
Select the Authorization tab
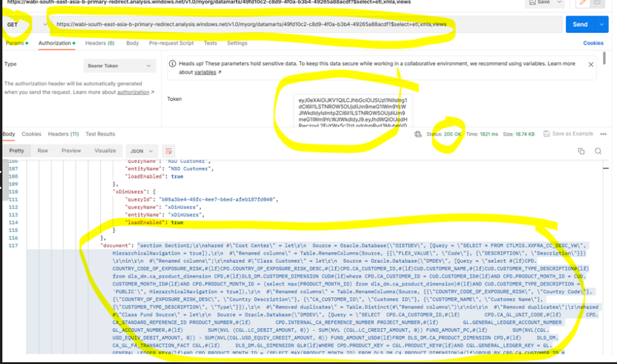coord(57,43)
